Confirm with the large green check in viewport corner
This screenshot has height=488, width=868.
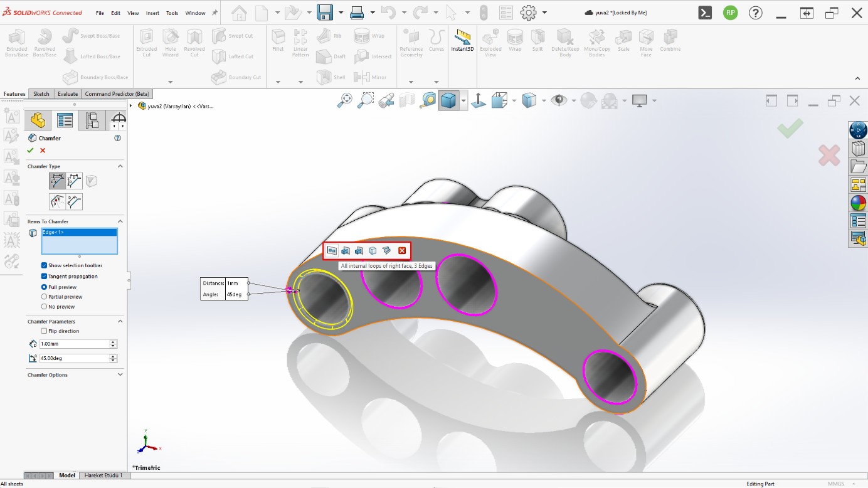[x=790, y=128]
